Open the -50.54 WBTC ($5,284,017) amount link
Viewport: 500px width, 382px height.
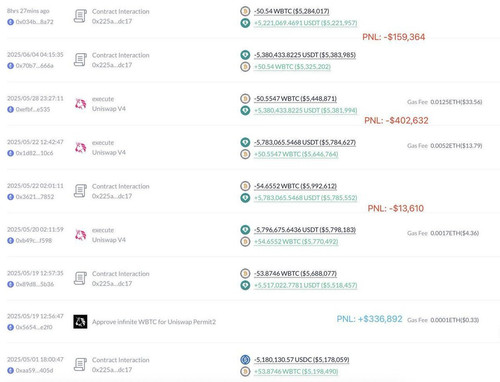[292, 11]
